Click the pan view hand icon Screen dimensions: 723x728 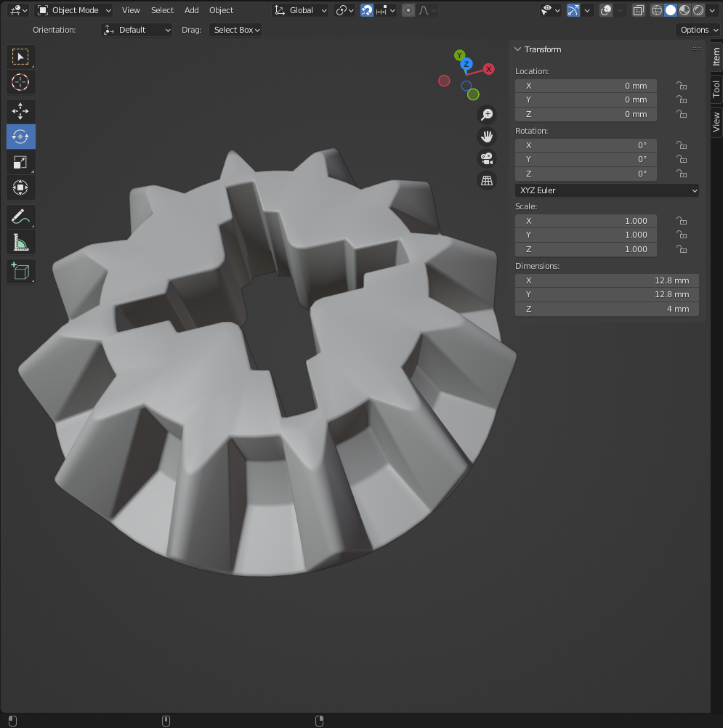click(487, 137)
